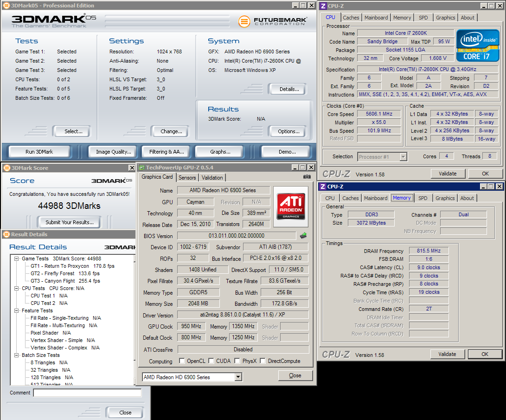Enable the OpenCL checkbox
This screenshot has height=420, width=506.
[182, 361]
